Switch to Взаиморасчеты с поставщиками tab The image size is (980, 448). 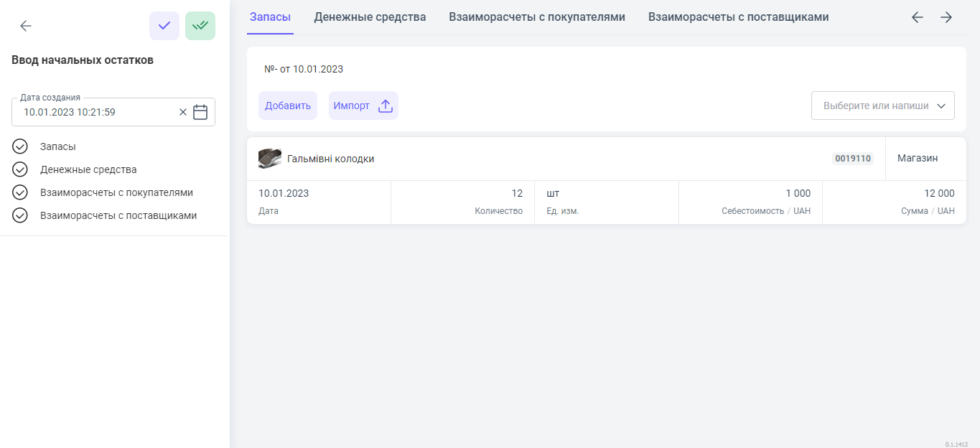pyautogui.click(x=738, y=17)
